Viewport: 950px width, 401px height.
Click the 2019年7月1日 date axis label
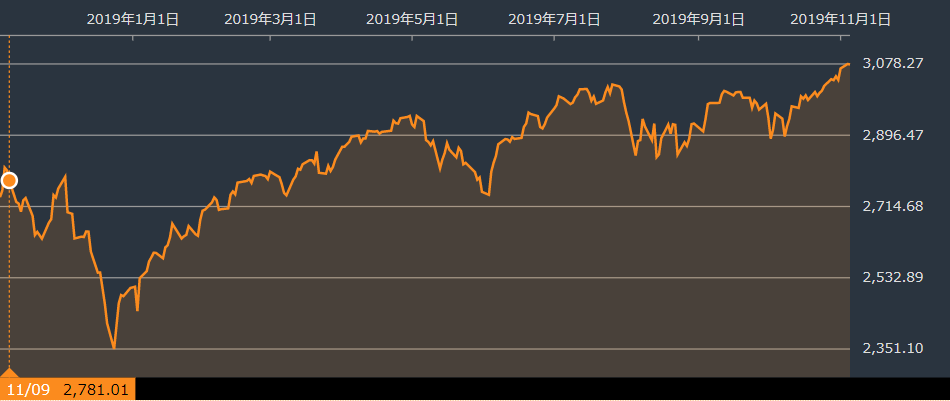pyautogui.click(x=554, y=19)
